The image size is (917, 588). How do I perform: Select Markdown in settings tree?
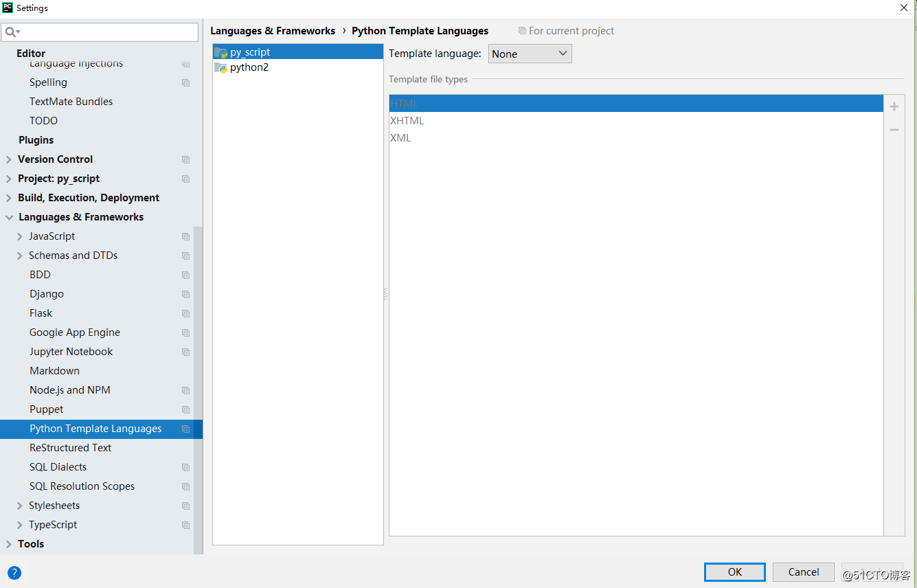click(54, 371)
